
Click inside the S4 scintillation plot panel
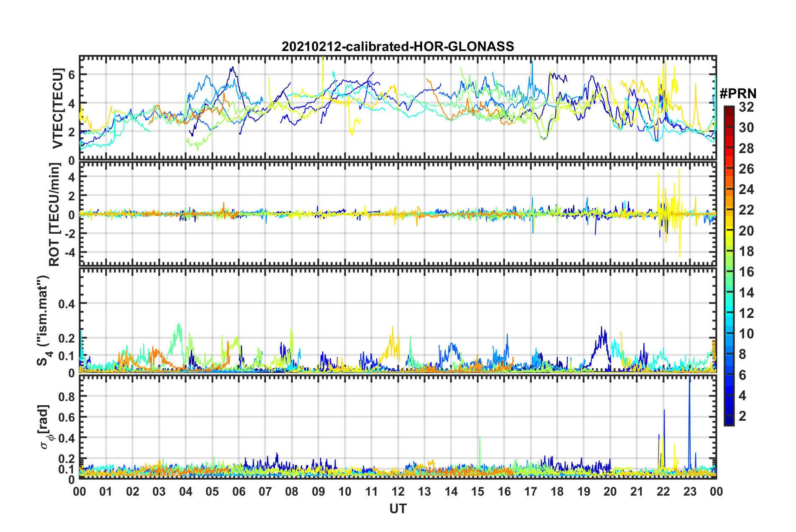398,320
